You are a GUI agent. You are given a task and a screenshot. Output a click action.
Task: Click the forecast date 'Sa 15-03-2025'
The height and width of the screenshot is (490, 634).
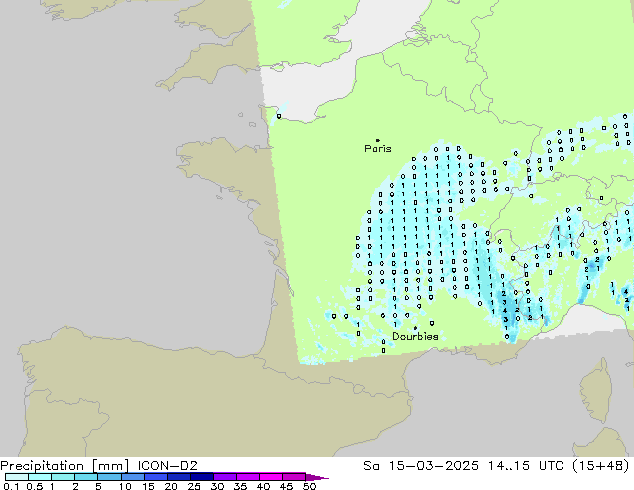421,466
